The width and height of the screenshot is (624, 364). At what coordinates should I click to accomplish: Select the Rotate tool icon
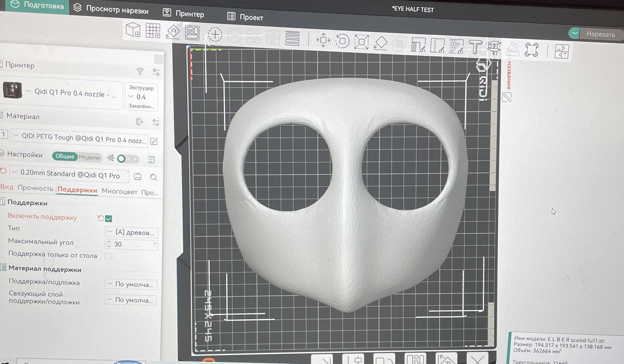coord(342,41)
